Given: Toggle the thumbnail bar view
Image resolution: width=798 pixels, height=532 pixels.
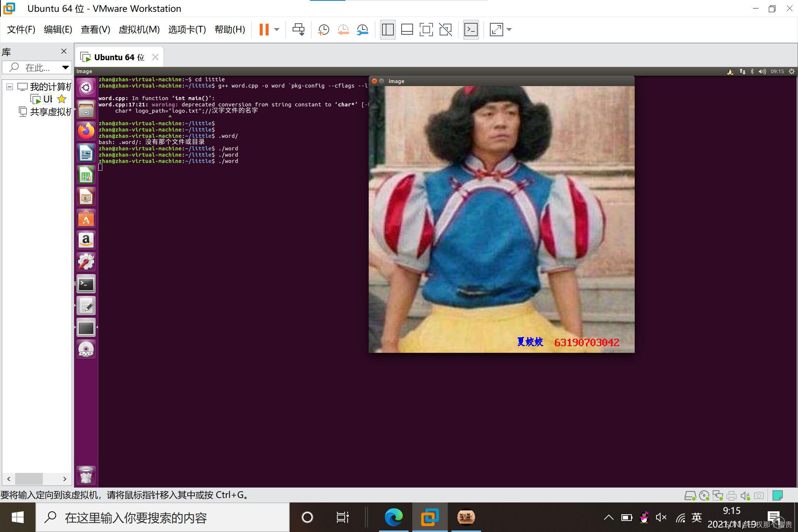Looking at the screenshot, I should coord(407,30).
